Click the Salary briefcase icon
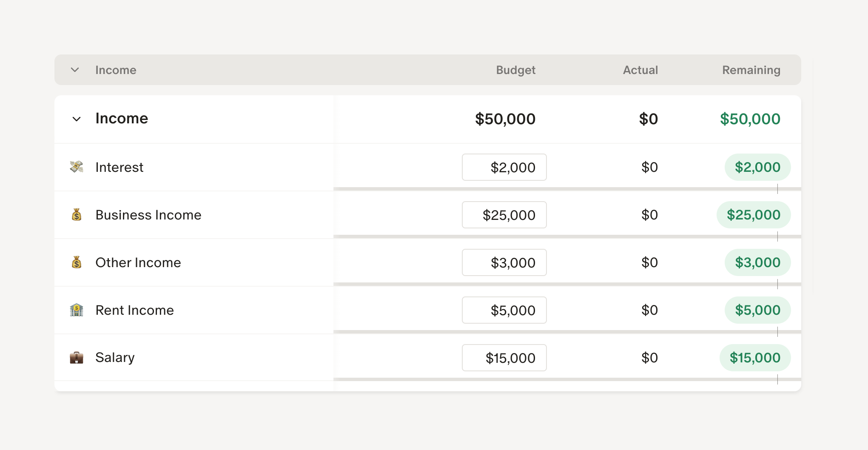Image resolution: width=868 pixels, height=450 pixels. [x=77, y=357]
